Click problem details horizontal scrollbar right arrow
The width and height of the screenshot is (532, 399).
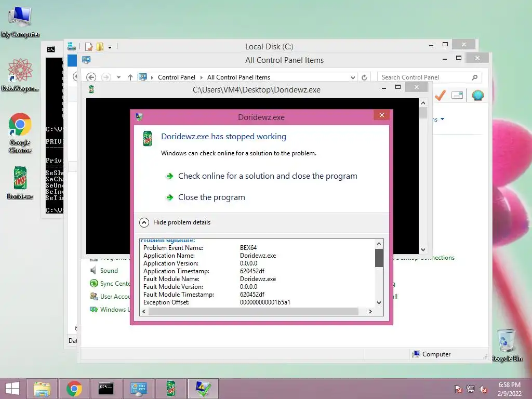coord(370,312)
